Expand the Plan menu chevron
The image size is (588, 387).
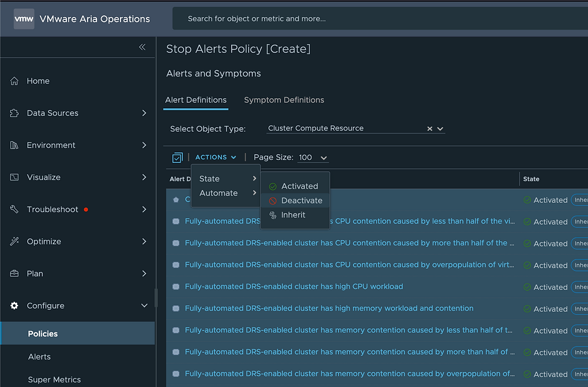pyautogui.click(x=144, y=273)
